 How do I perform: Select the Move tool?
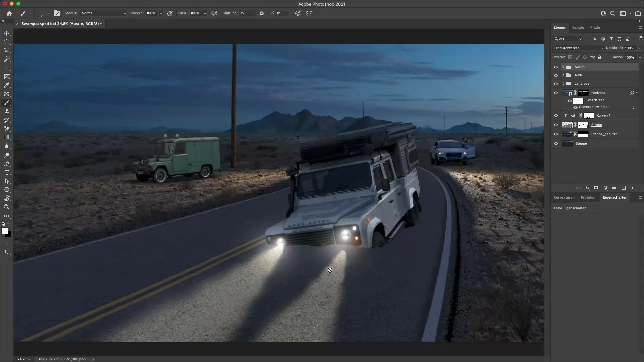(7, 33)
